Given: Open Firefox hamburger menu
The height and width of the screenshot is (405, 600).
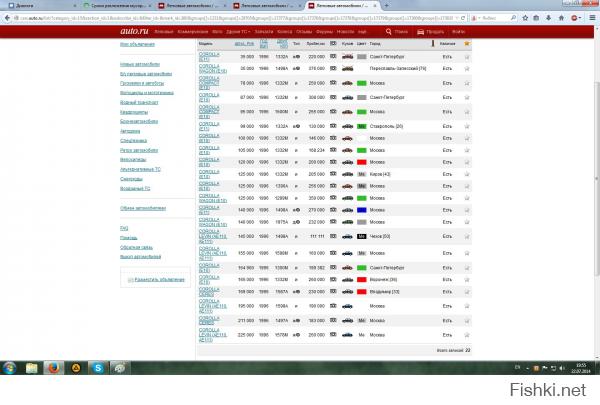Looking at the screenshot, I should point(592,18).
